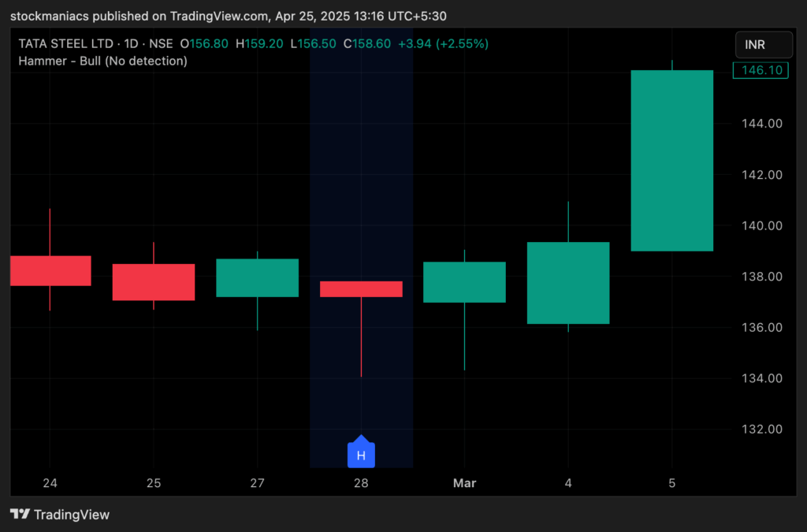Image resolution: width=807 pixels, height=532 pixels.
Task: Click the TATA STEEL LTD symbol title
Action: (x=66, y=43)
